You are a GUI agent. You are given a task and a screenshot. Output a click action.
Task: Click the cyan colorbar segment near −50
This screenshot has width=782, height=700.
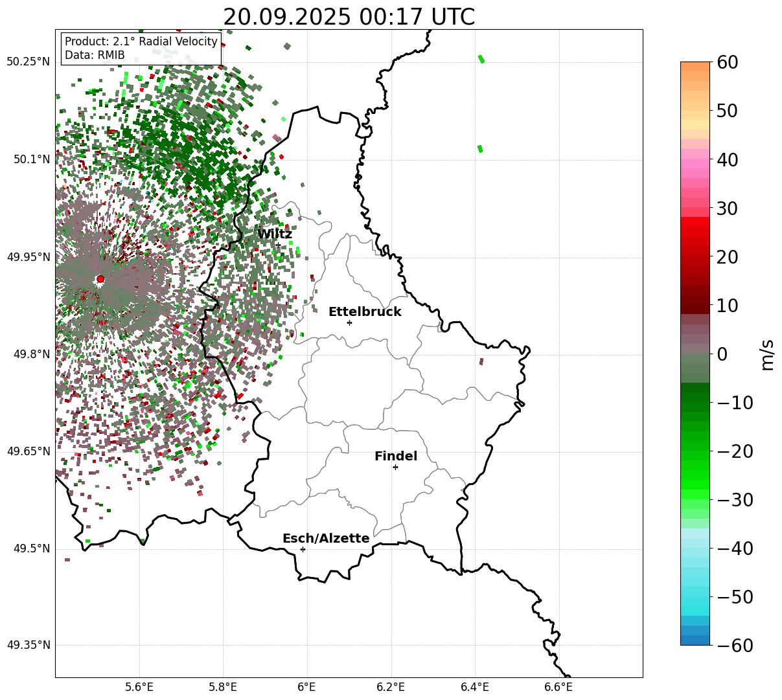tap(695, 601)
